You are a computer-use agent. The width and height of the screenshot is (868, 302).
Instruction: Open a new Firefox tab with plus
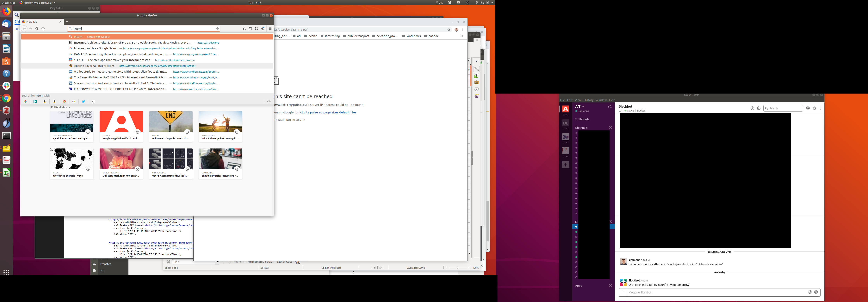tap(67, 21)
